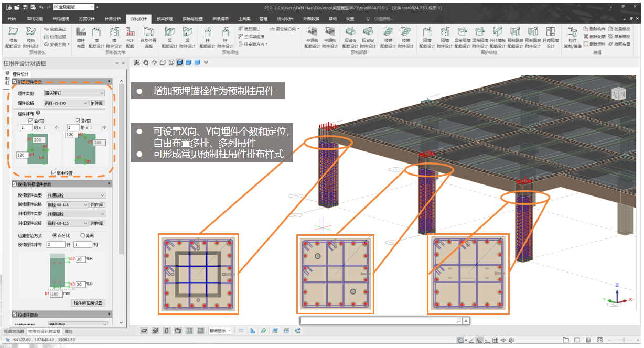Open the 埋件类型 圆头吊钉 dropdown
This screenshot has width=644, height=348.
(x=74, y=93)
